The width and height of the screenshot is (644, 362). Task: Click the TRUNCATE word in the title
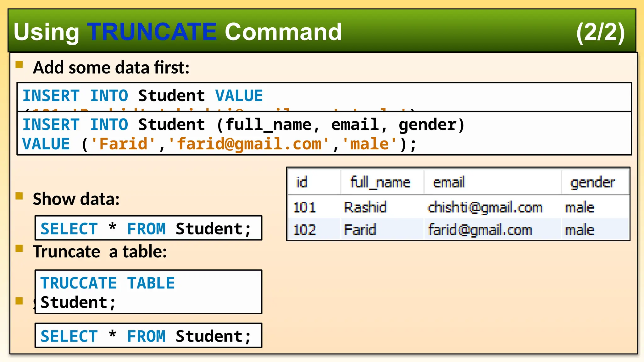[x=152, y=32]
